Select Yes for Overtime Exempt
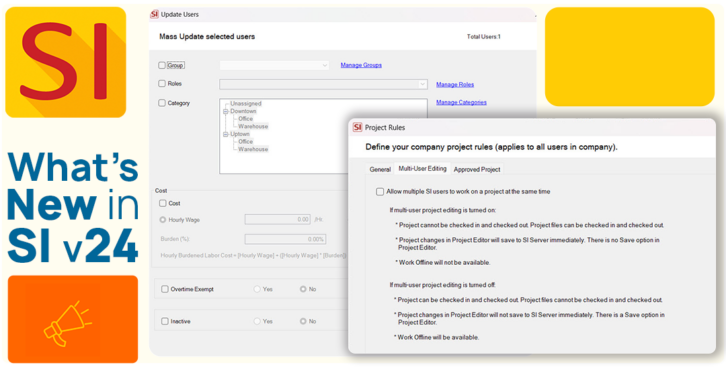 point(257,289)
